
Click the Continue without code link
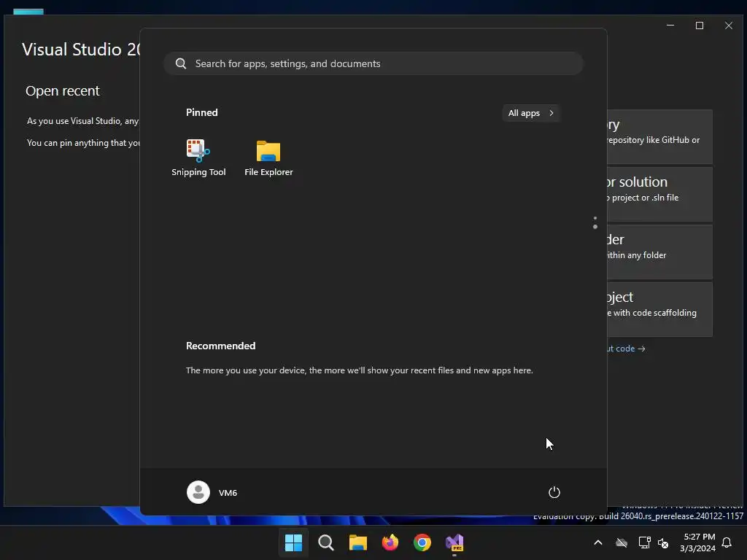click(x=626, y=349)
